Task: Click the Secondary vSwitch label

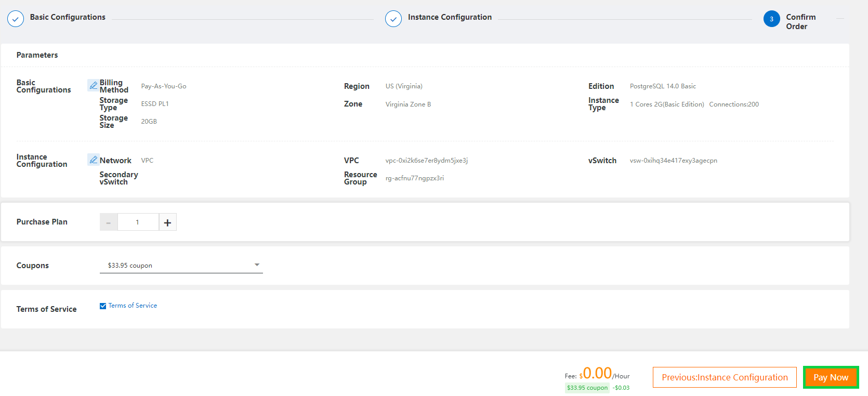Action: coord(119,178)
